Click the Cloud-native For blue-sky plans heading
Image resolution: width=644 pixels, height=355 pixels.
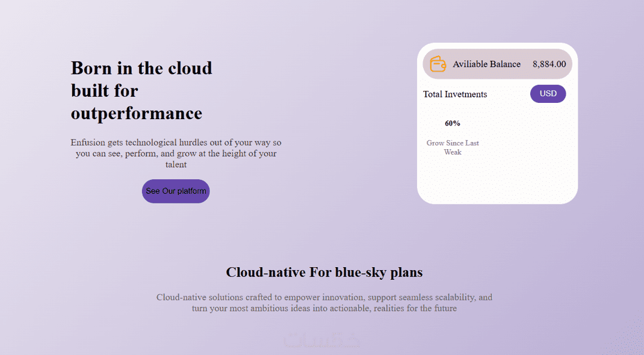point(324,272)
